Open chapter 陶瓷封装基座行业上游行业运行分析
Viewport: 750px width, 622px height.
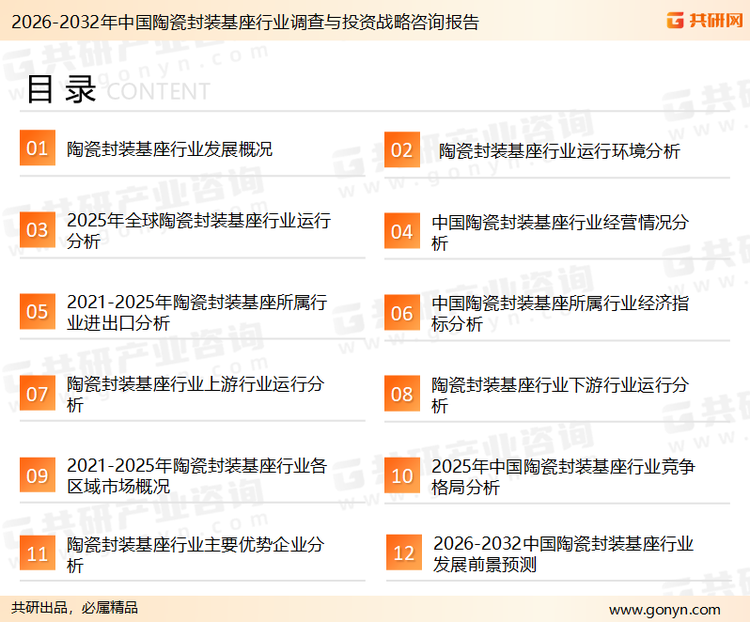tap(195, 394)
